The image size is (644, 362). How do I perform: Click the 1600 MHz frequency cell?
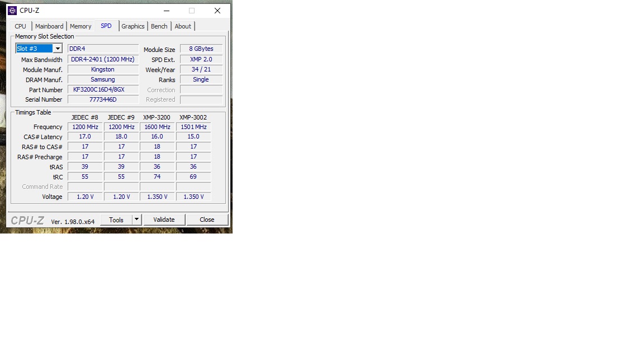157,127
